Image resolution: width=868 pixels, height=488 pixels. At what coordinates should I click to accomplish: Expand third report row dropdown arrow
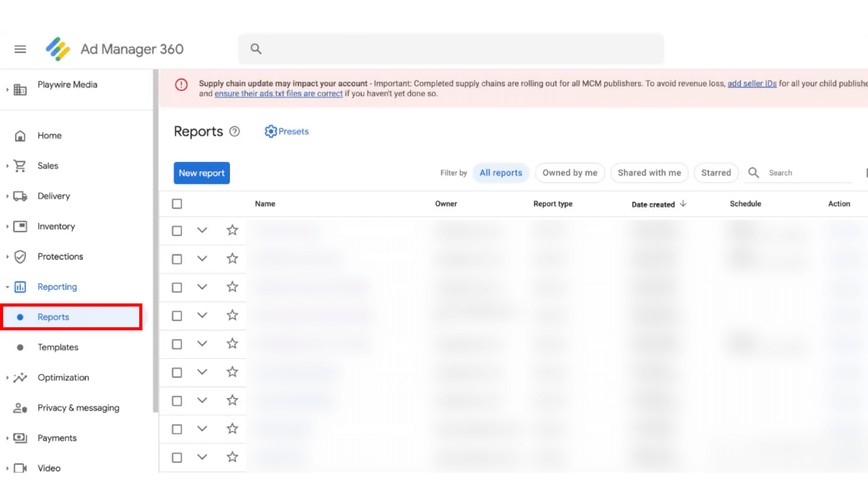click(202, 286)
